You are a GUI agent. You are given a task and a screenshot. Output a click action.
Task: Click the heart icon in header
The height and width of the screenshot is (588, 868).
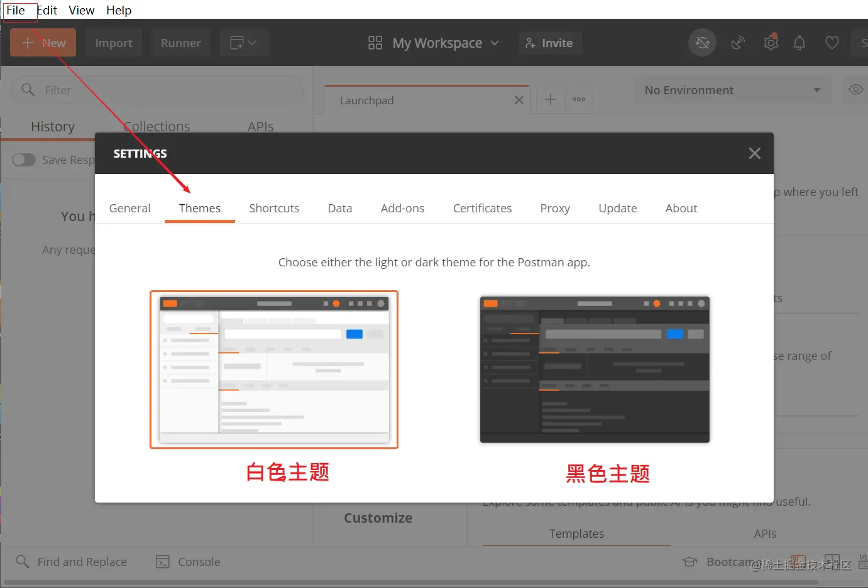(832, 43)
